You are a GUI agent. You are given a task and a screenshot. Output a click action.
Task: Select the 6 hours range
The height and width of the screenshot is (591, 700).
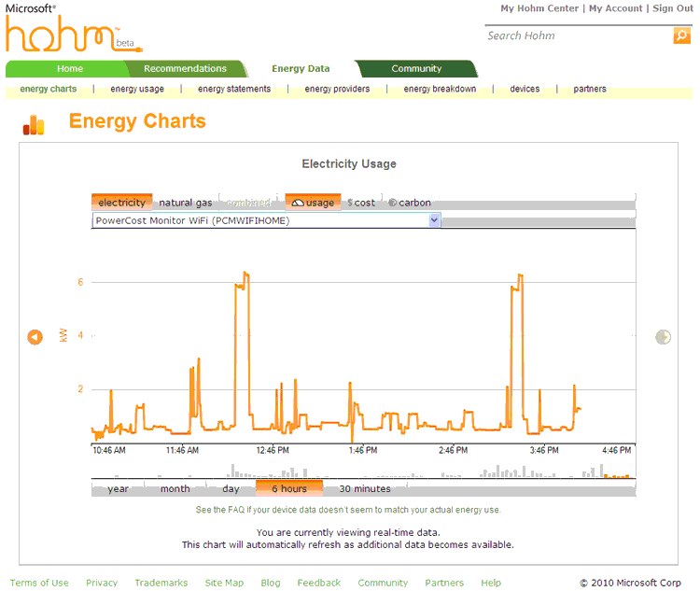point(289,488)
